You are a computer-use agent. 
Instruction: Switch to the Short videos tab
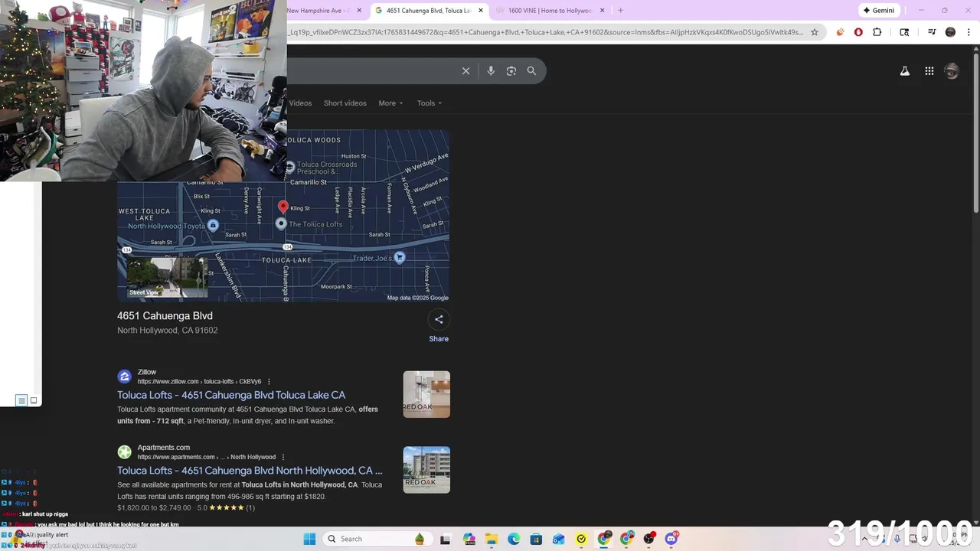[x=345, y=103]
